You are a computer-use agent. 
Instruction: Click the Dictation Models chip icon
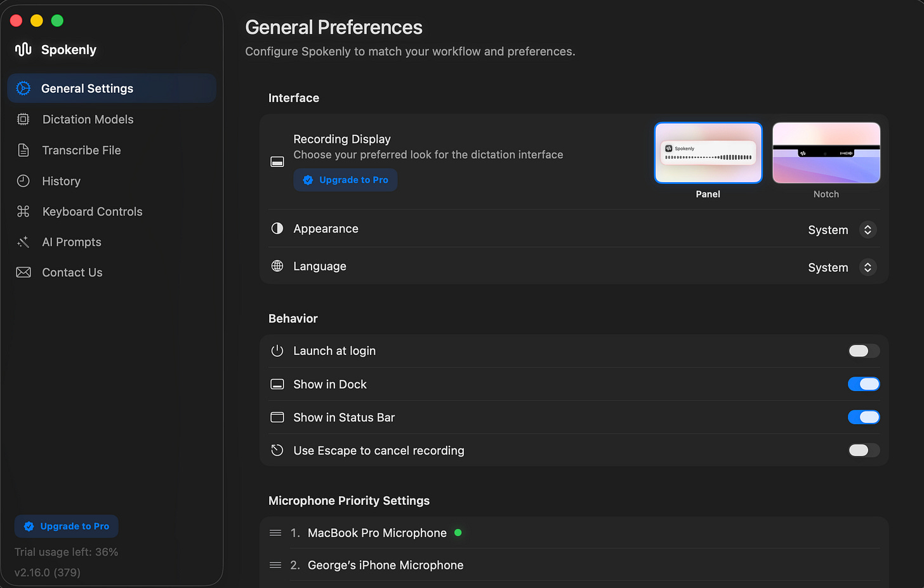click(x=23, y=119)
